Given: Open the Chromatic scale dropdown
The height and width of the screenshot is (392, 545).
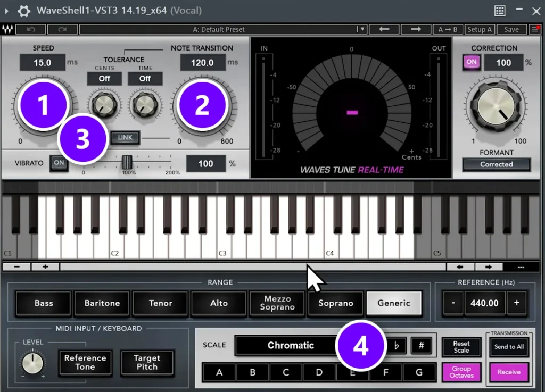Looking at the screenshot, I should tap(291, 345).
